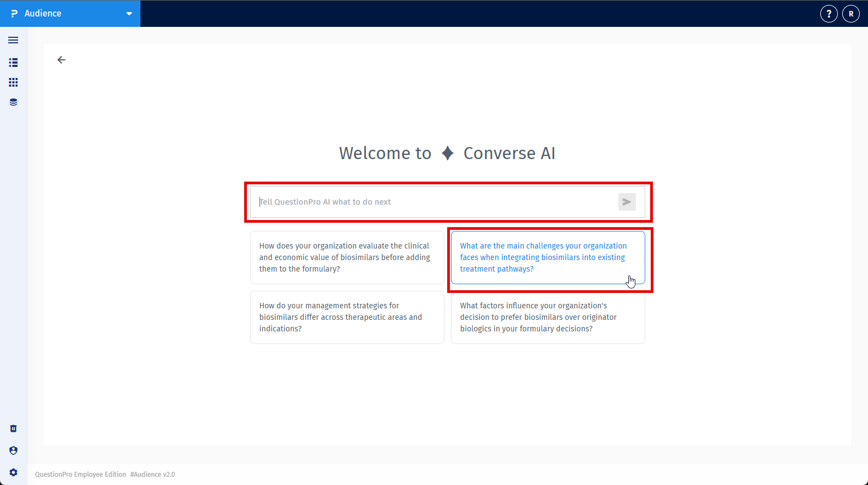Open the help question mark icon
This screenshot has width=868, height=485.
click(x=828, y=14)
